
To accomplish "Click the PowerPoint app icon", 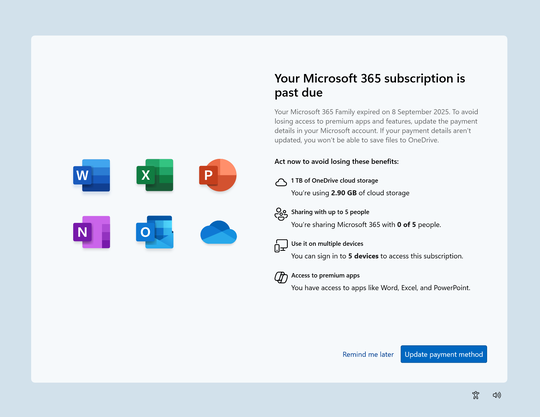I will click(x=218, y=175).
